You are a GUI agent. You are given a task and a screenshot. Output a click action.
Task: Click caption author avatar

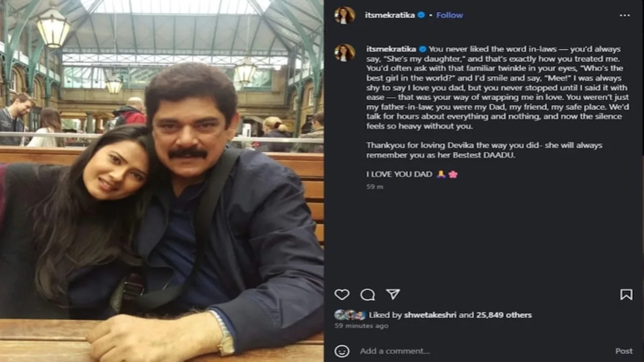point(344,52)
